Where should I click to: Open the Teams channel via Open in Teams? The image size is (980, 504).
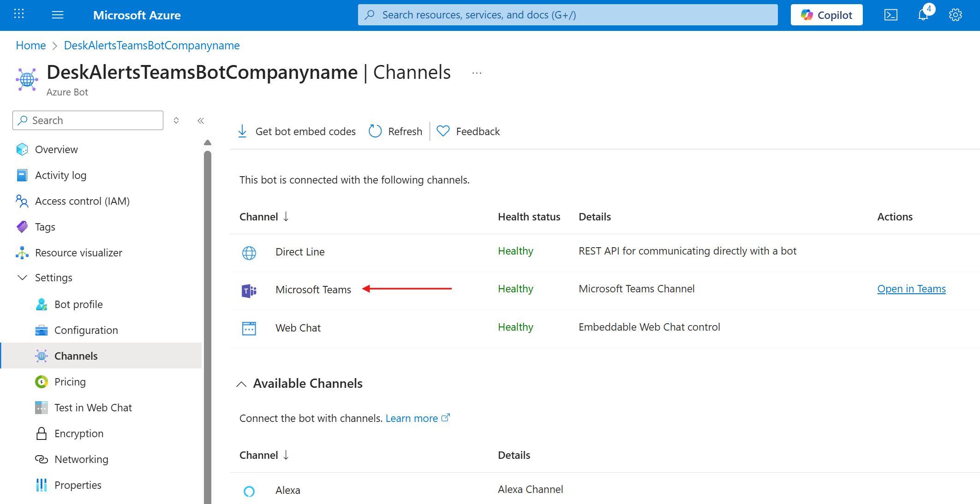pyautogui.click(x=911, y=288)
